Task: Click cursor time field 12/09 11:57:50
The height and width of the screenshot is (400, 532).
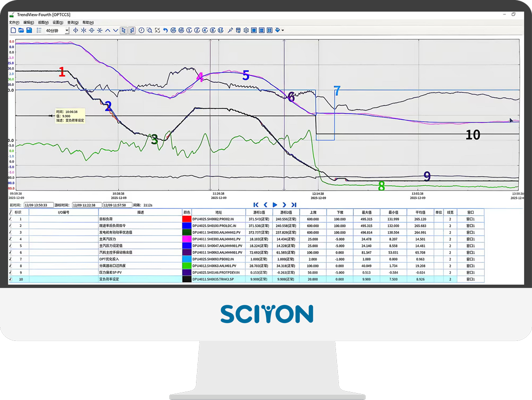Action: [x=117, y=205]
